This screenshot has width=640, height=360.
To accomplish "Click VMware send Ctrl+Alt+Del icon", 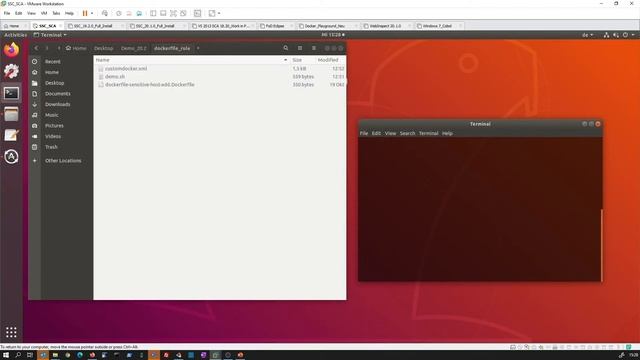I will click(x=105, y=13).
